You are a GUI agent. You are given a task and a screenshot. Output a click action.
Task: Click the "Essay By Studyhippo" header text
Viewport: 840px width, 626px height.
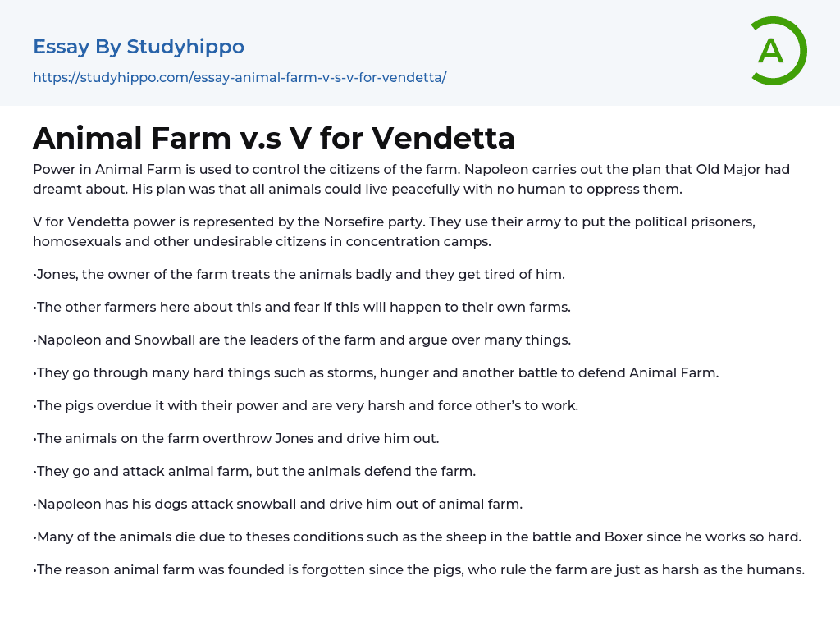[x=139, y=47]
